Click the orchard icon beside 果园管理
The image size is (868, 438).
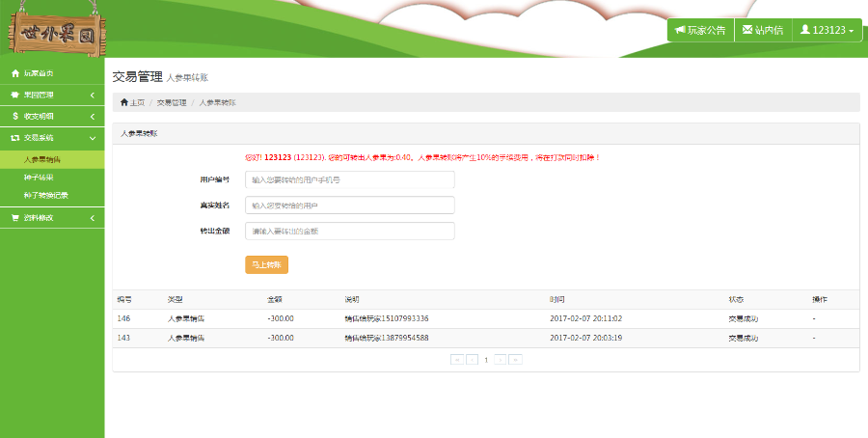[x=15, y=96]
